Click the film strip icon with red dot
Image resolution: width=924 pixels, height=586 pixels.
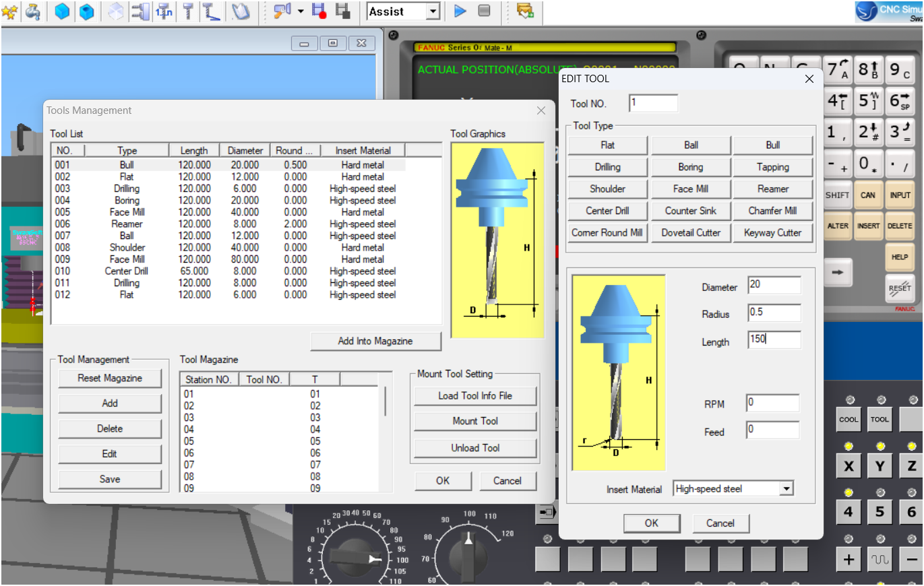tap(319, 11)
